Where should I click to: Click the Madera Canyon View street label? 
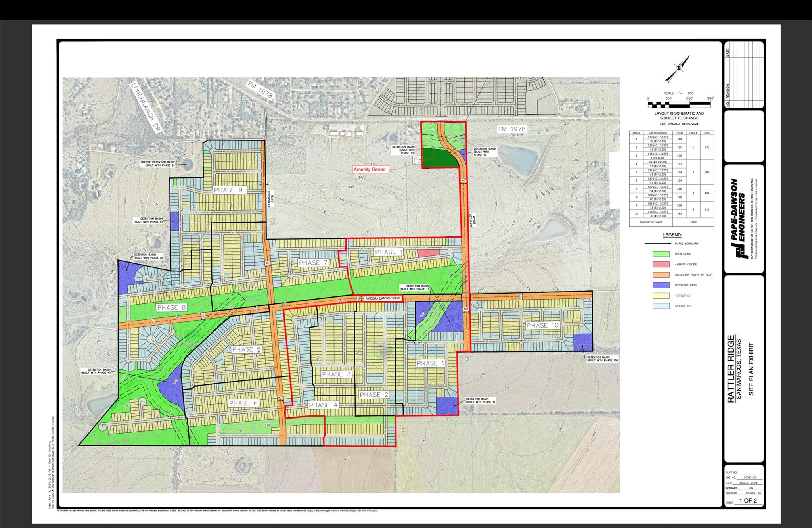tap(382, 298)
